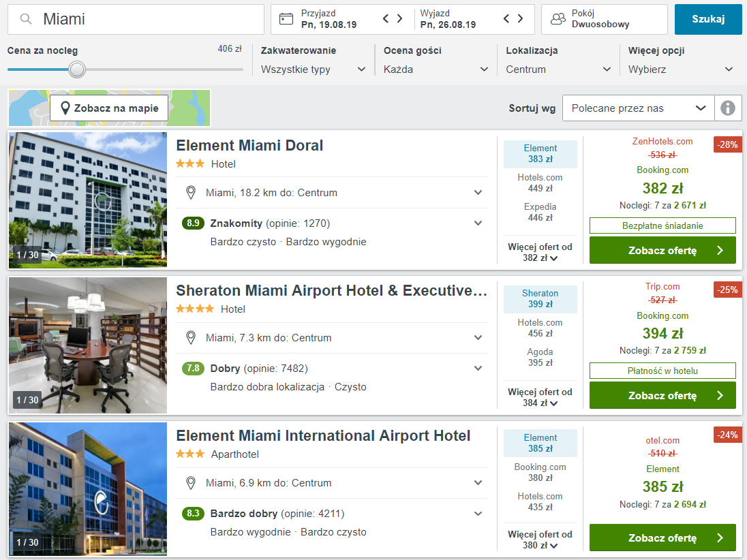Move check-out date back with previous arrow
The image size is (747, 560).
(506, 18)
